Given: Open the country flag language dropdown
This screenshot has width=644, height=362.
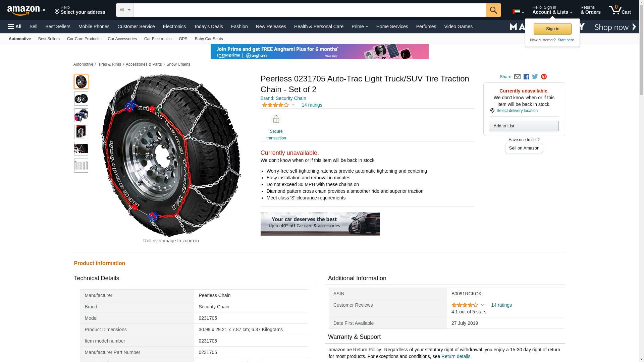Looking at the screenshot, I should 518,12.
